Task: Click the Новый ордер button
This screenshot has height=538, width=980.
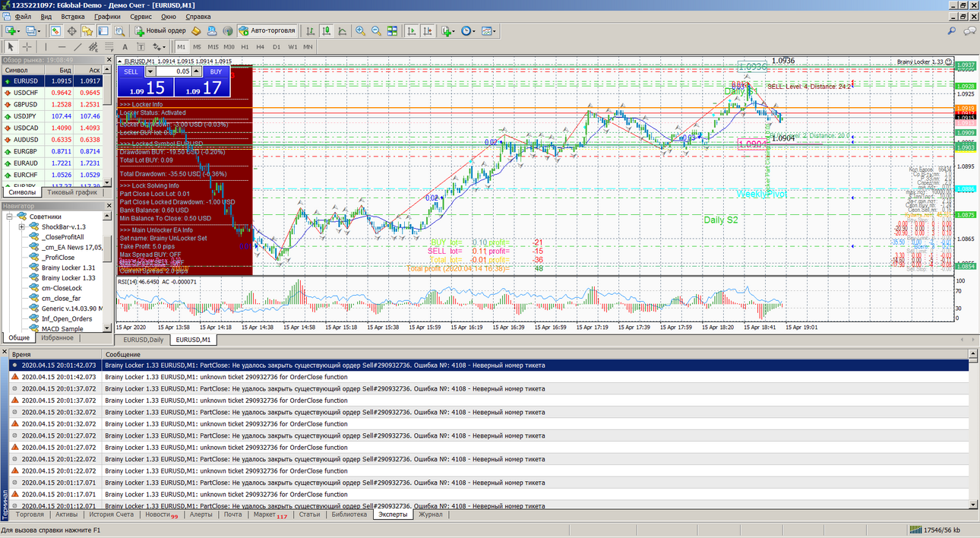Action: [x=160, y=31]
